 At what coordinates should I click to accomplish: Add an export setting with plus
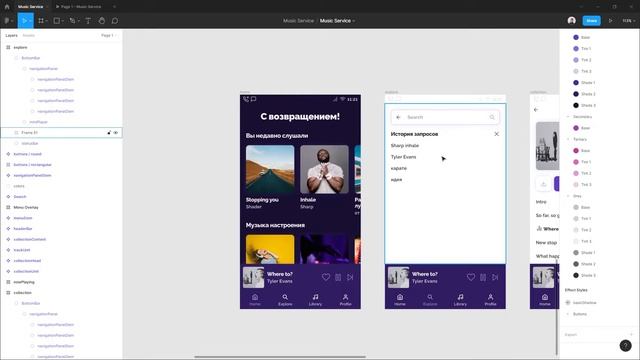click(631, 335)
